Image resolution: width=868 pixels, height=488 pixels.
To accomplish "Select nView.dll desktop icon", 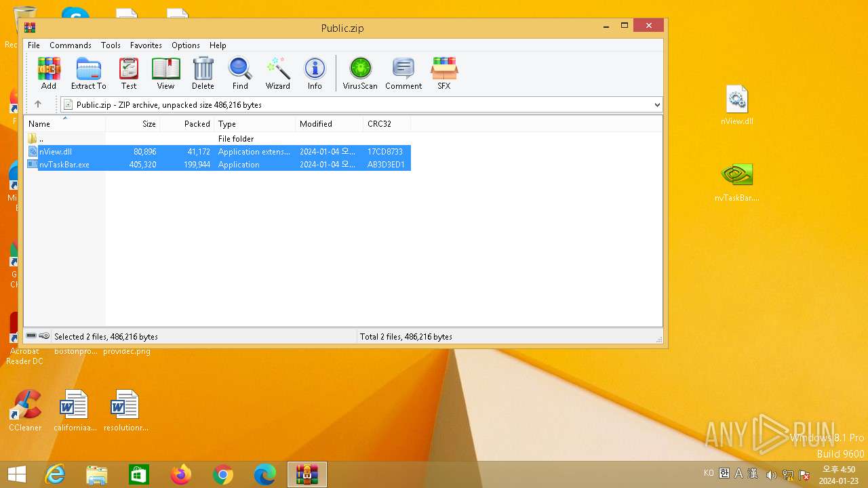I will coord(737,106).
